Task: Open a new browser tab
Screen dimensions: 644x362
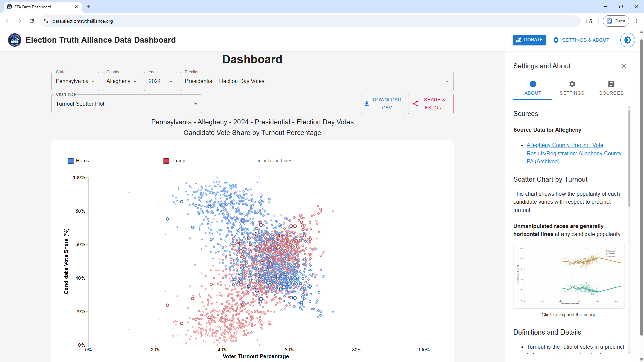Action: 89,7
